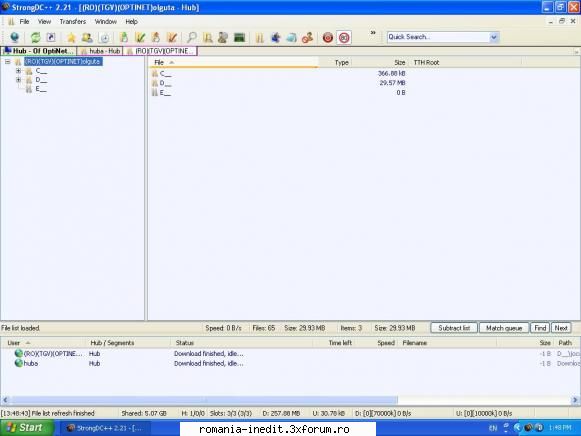
Task: Open Favorite Hubs with the star icon
Action: (x=71, y=37)
